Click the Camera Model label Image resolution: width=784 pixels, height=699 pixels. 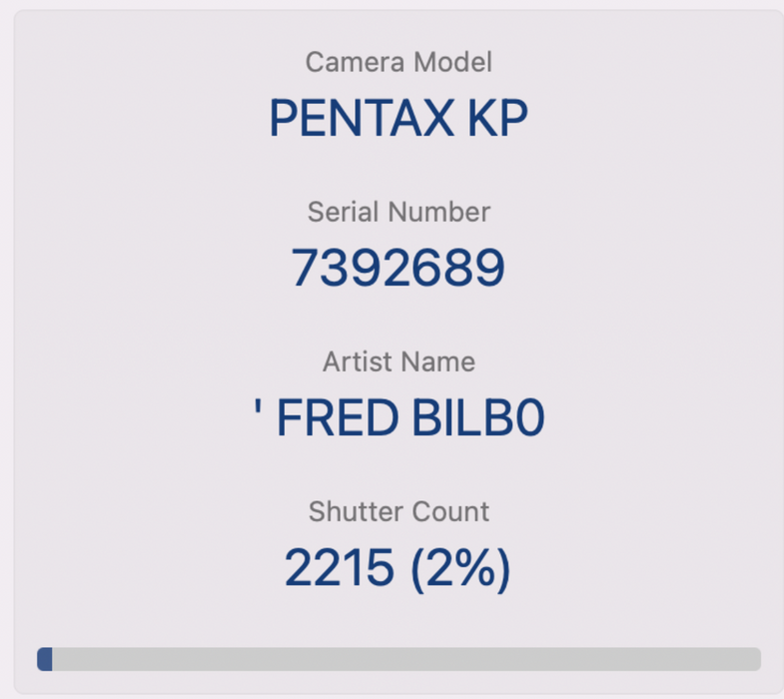[398, 62]
